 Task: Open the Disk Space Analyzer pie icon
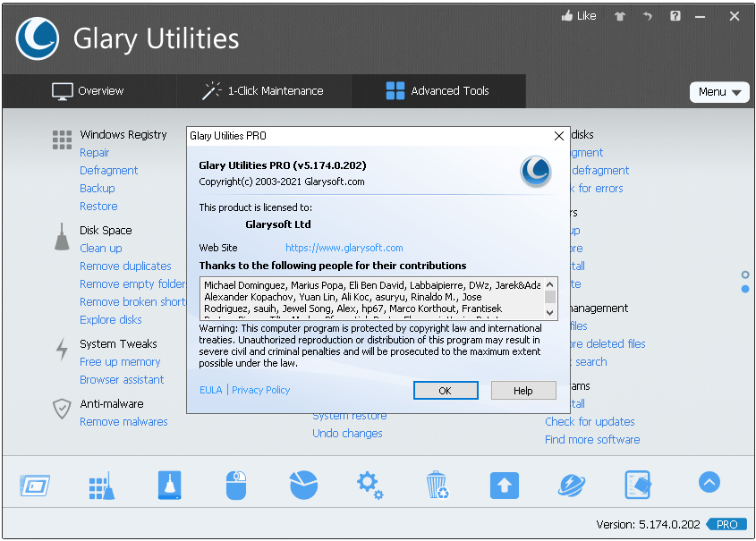tap(304, 485)
